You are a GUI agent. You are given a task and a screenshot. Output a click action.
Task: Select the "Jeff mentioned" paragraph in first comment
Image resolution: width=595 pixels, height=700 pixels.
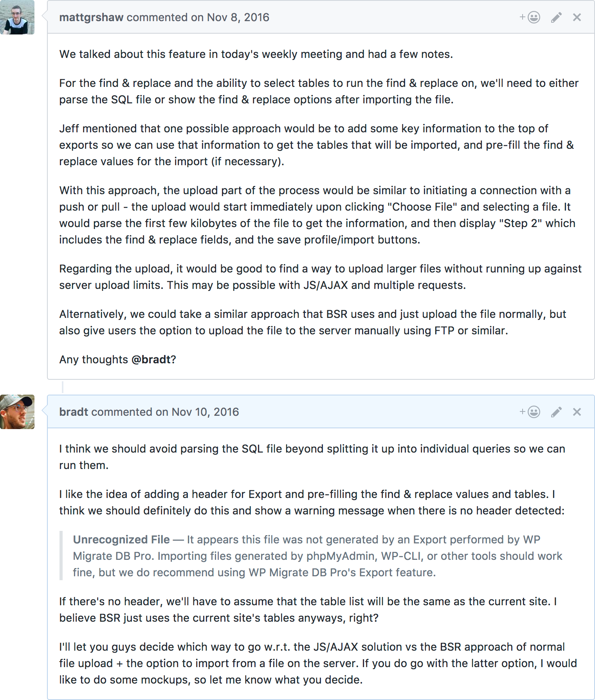316,145
